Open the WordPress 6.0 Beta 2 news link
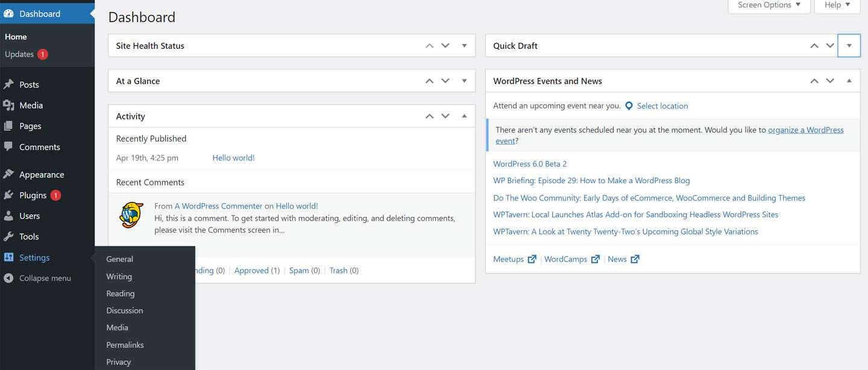868x370 pixels. point(530,164)
